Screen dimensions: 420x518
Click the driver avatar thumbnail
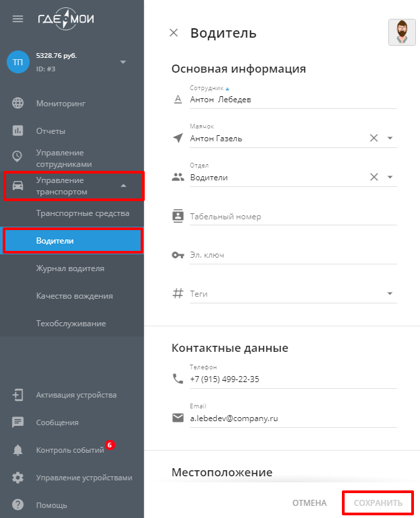[x=402, y=32]
